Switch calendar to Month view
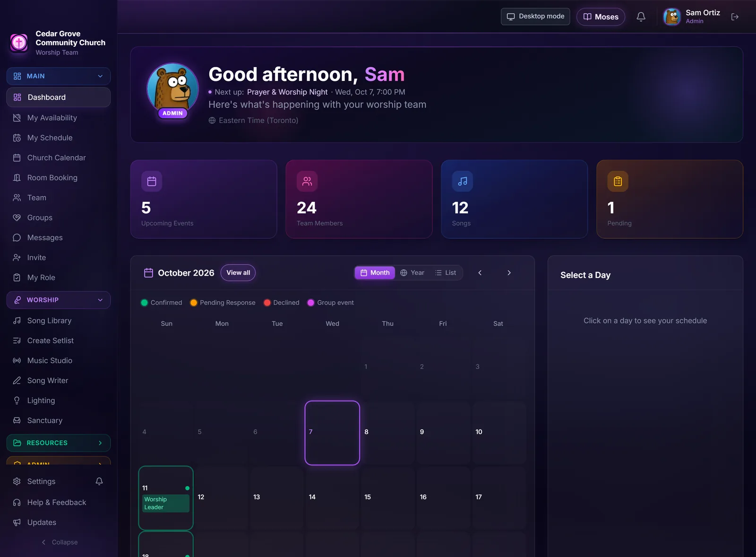The width and height of the screenshot is (756, 557). click(x=375, y=273)
